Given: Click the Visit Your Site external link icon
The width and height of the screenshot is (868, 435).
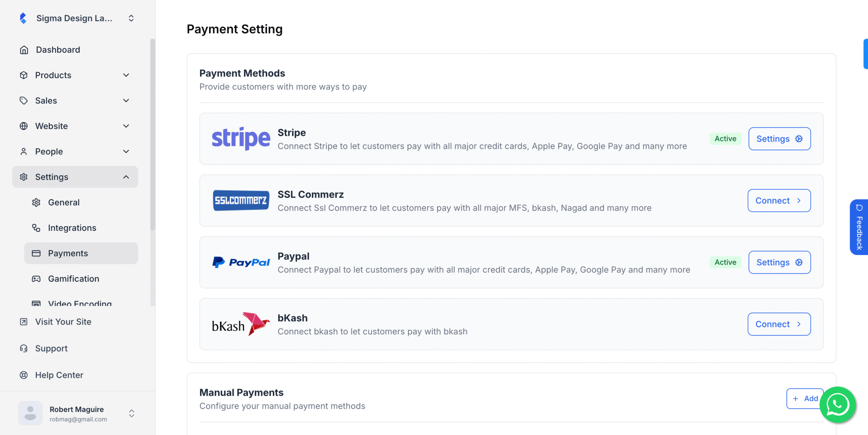Looking at the screenshot, I should 23,322.
